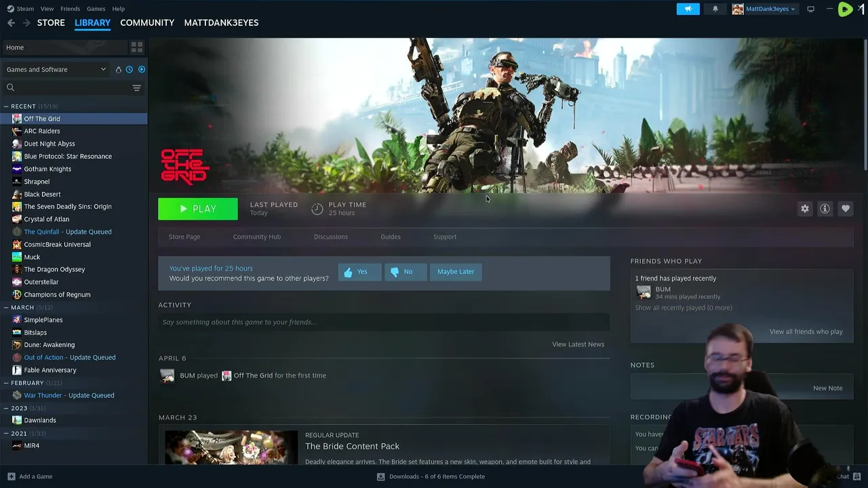Open the Store Page link
This screenshot has width=868, height=488.
tap(184, 237)
